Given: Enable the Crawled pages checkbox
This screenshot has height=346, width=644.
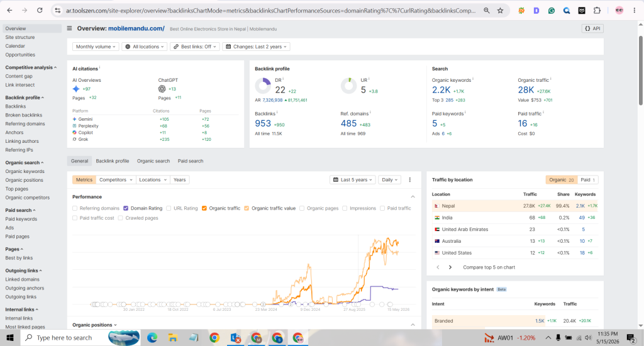Looking at the screenshot, I should coord(120,218).
